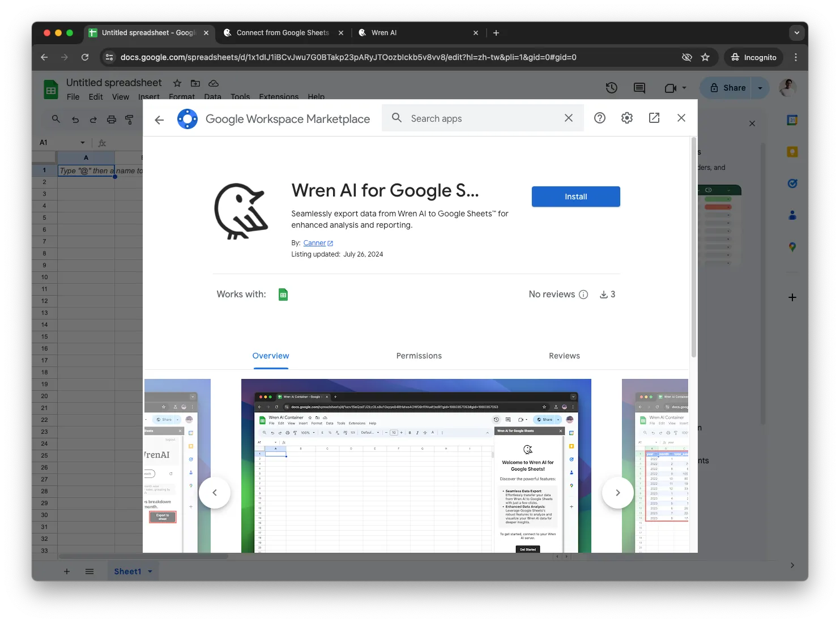Image resolution: width=840 pixels, height=623 pixels.
Task: Go back in Marketplace dialog
Action: (x=159, y=120)
